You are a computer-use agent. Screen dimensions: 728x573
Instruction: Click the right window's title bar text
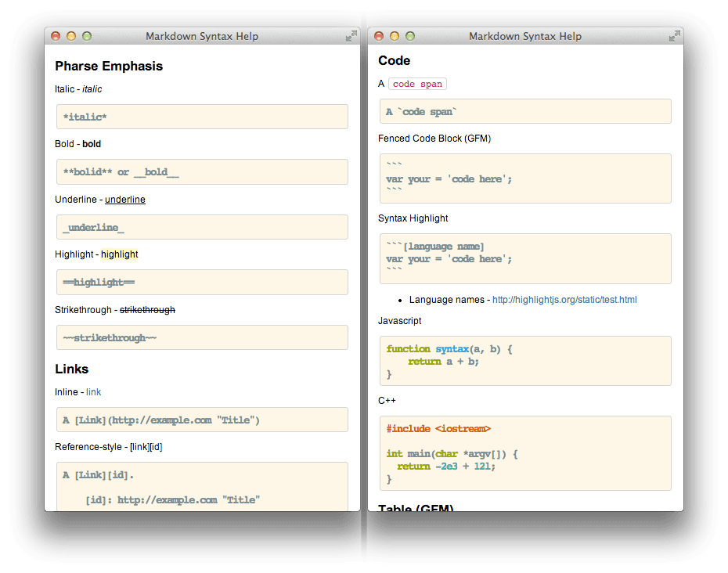click(525, 36)
